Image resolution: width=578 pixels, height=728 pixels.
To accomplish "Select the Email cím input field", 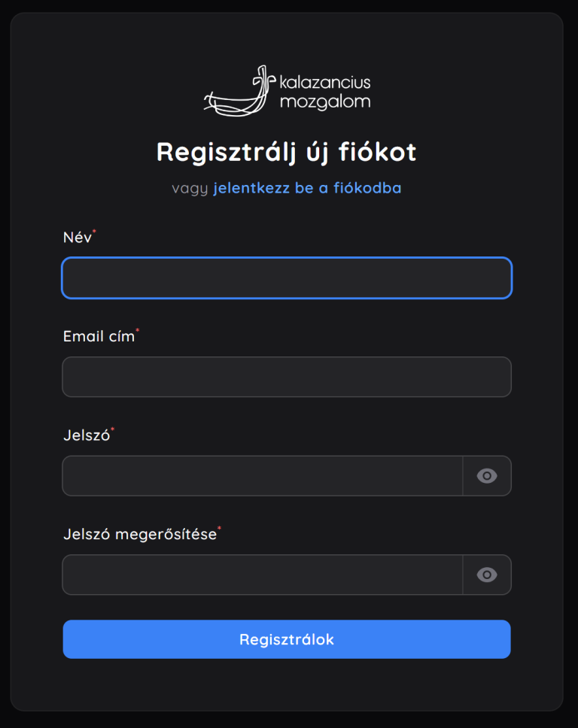I will (x=287, y=377).
